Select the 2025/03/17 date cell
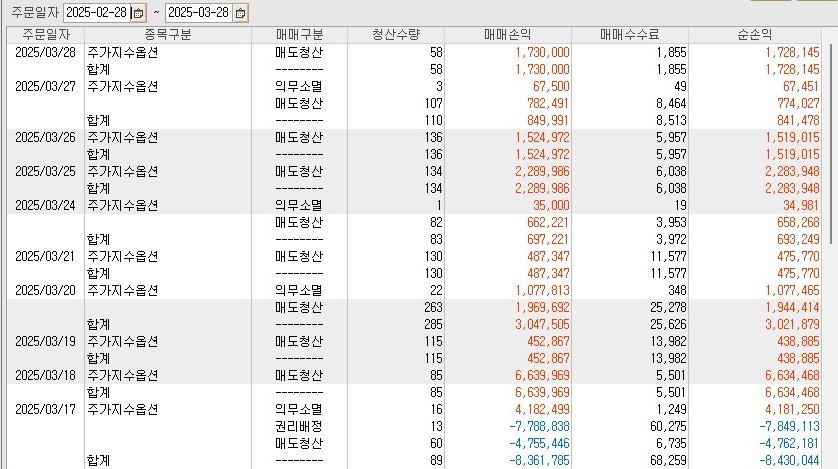The height and width of the screenshot is (469, 838). [45, 410]
